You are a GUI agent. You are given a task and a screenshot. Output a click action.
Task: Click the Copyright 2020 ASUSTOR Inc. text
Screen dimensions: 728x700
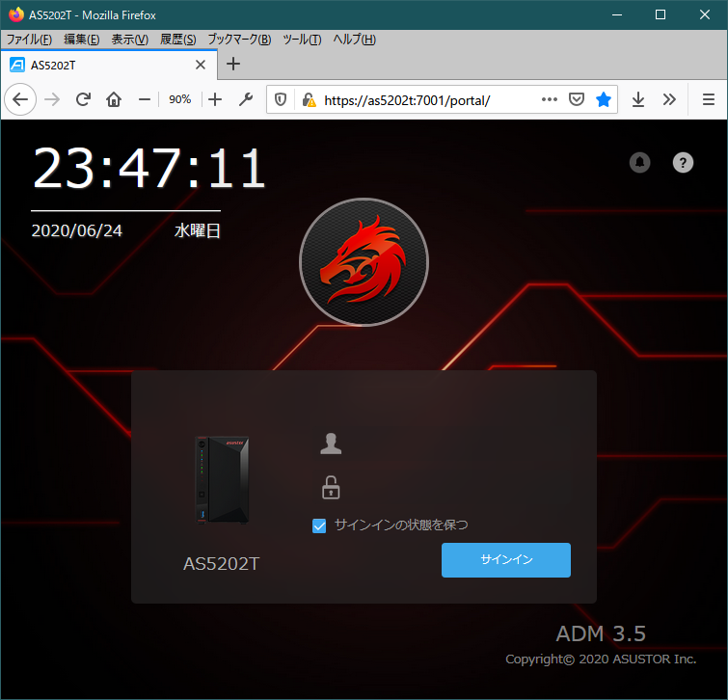(601, 660)
